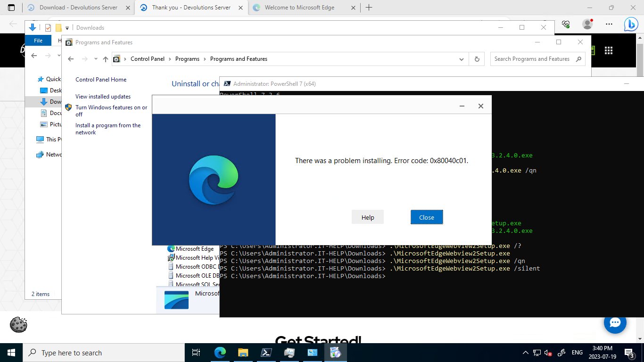Open the Edge Settings and more ellipsis menu
The image size is (644, 362).
[x=609, y=24]
